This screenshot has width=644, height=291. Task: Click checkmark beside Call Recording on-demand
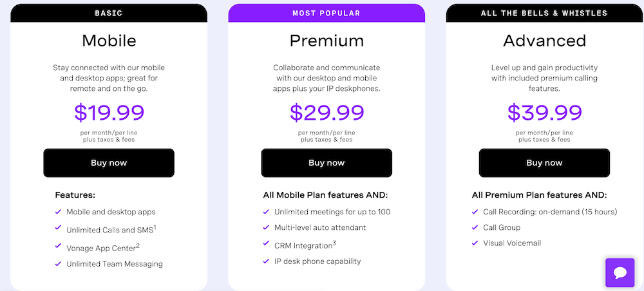[475, 212]
